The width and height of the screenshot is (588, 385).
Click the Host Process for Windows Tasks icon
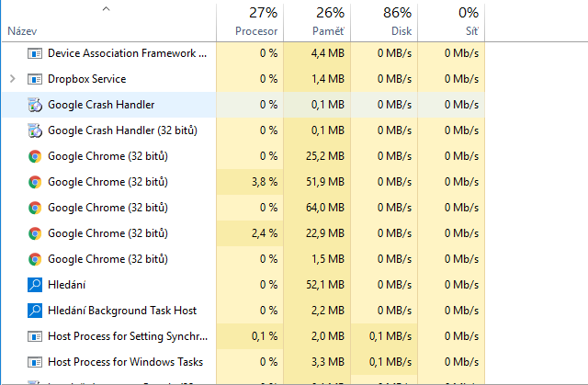[35, 362]
